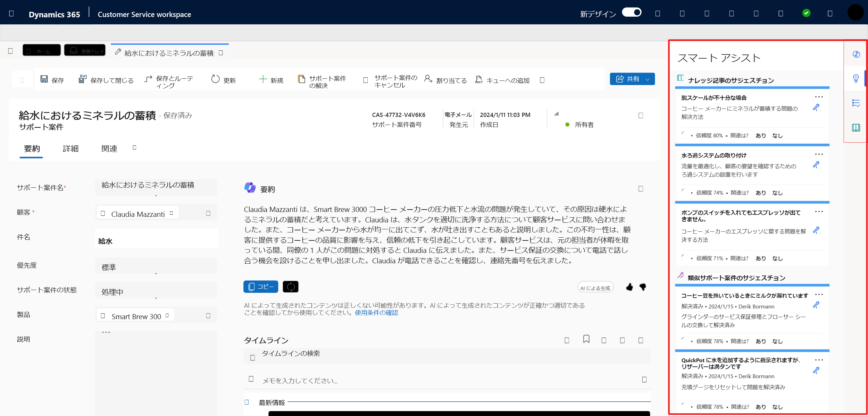Click the メモを入力してください note field

tap(447, 380)
